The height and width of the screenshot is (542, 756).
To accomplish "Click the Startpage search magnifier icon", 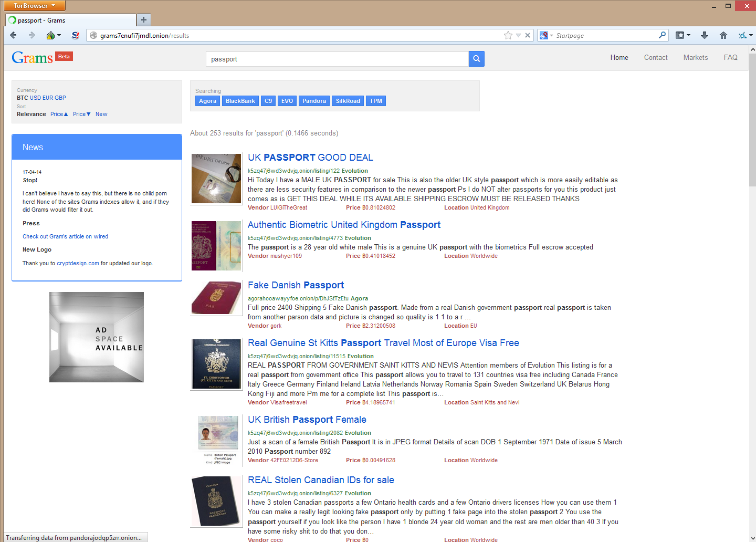I will pos(662,35).
